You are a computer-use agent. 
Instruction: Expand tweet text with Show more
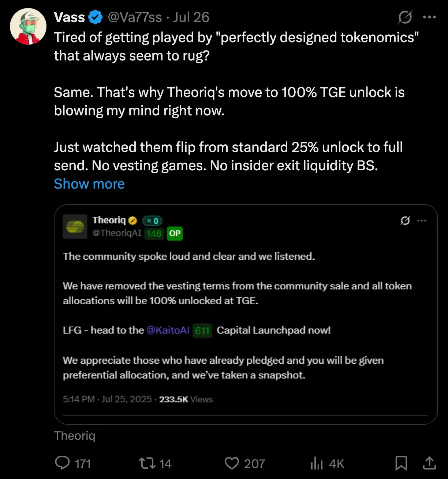click(x=89, y=184)
